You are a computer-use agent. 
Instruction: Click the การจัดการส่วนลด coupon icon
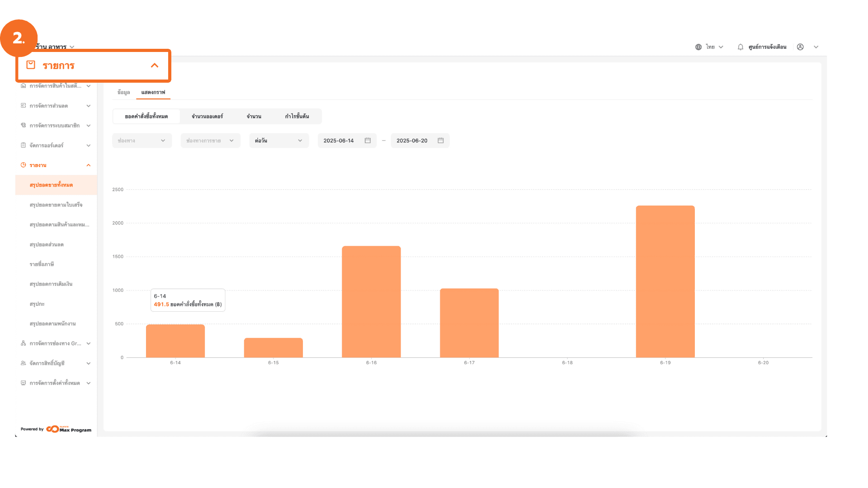pyautogui.click(x=24, y=106)
